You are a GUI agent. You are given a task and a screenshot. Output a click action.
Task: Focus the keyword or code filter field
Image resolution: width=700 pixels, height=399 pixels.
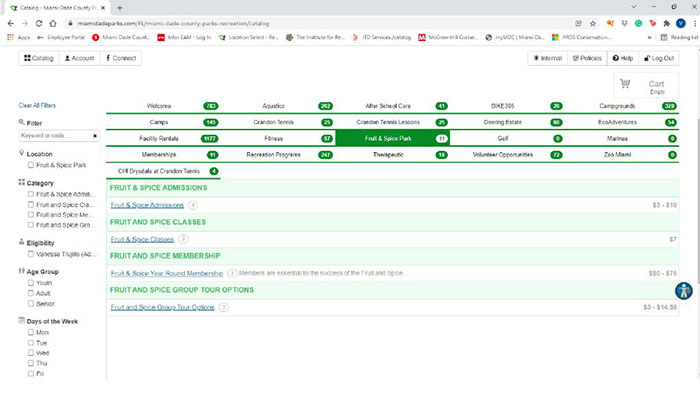coord(55,136)
